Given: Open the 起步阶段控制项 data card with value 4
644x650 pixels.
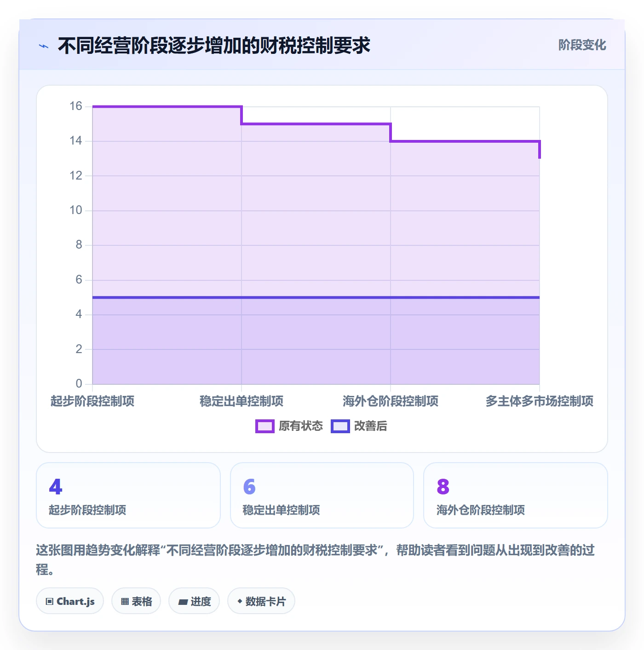Looking at the screenshot, I should pyautogui.click(x=128, y=495).
